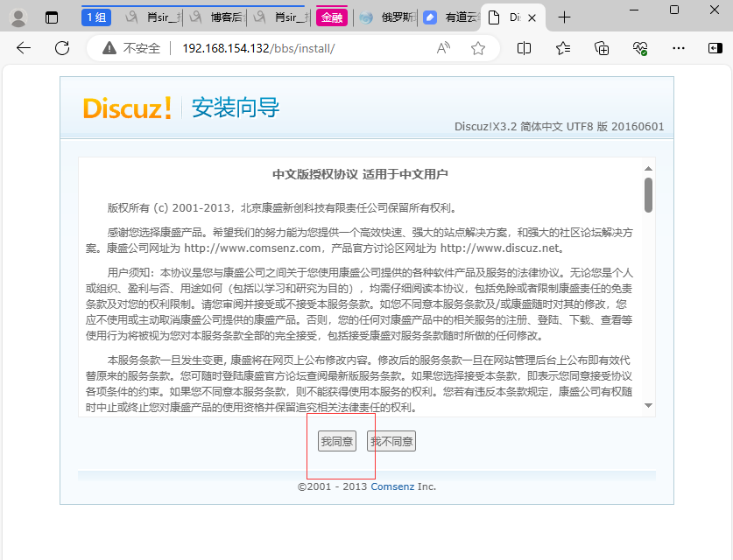Click the 我不同意 button
The height and width of the screenshot is (560, 733).
click(x=391, y=441)
